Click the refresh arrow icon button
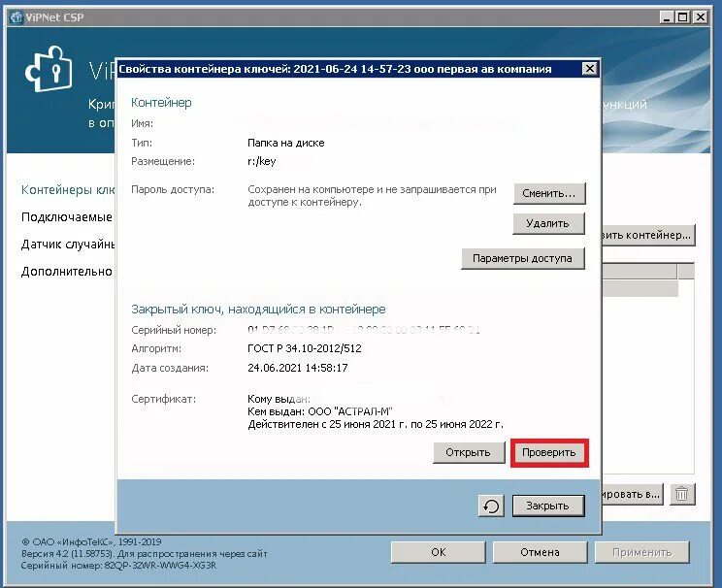This screenshot has height=588, width=722. click(x=491, y=506)
